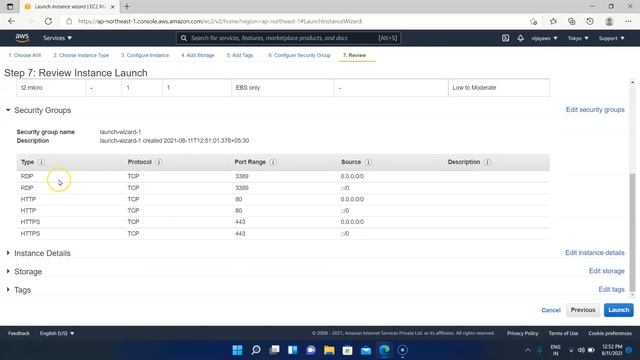Image resolution: width=640 pixels, height=360 pixels.
Task: Click the info icon next to Source
Action: coord(368,162)
